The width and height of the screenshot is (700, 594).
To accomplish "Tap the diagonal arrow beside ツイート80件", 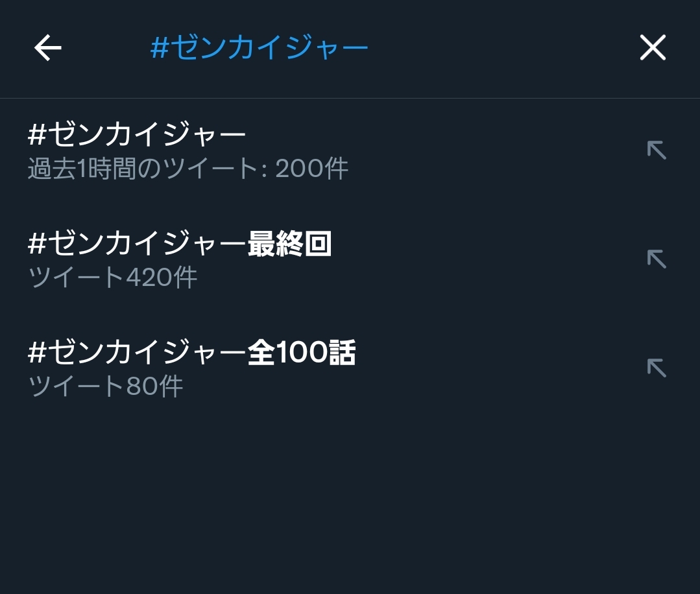I will [657, 368].
